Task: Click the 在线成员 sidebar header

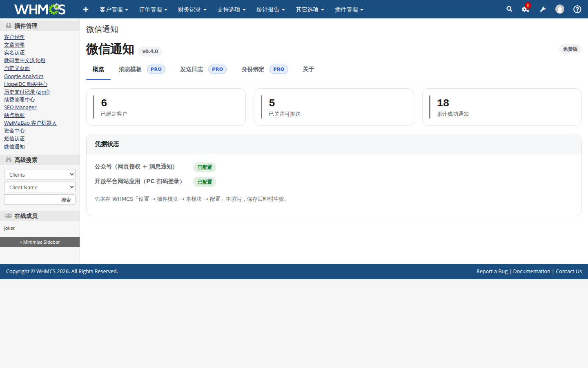Action: (40, 216)
